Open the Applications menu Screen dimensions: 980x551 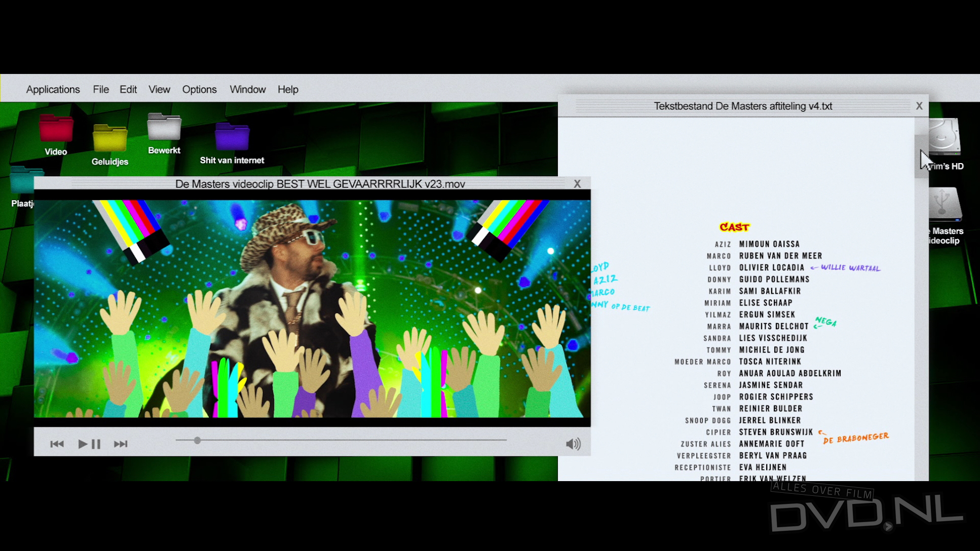tap(53, 90)
